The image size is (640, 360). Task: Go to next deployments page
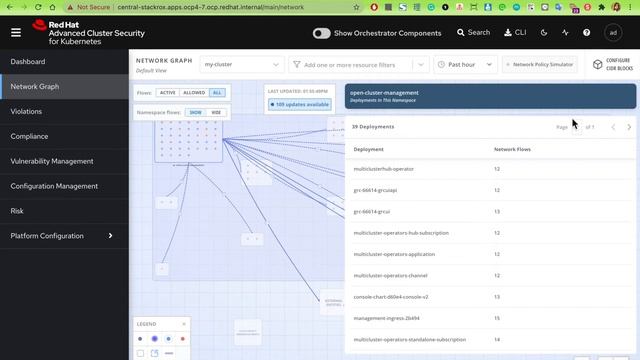tap(629, 127)
